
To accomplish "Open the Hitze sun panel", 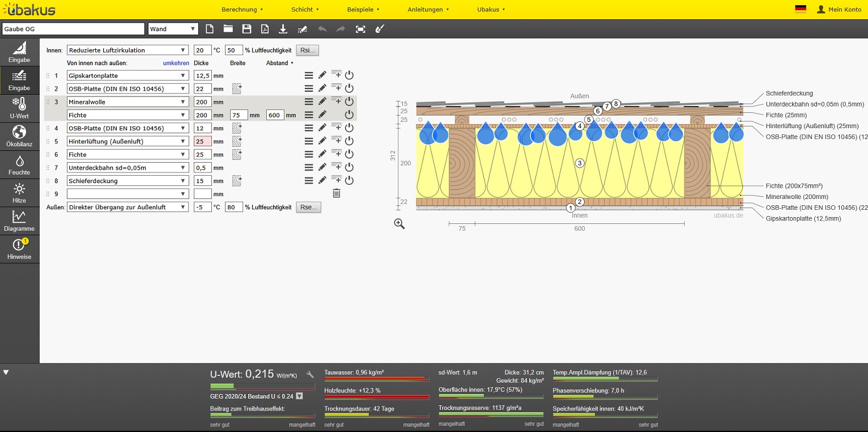I will [x=19, y=193].
